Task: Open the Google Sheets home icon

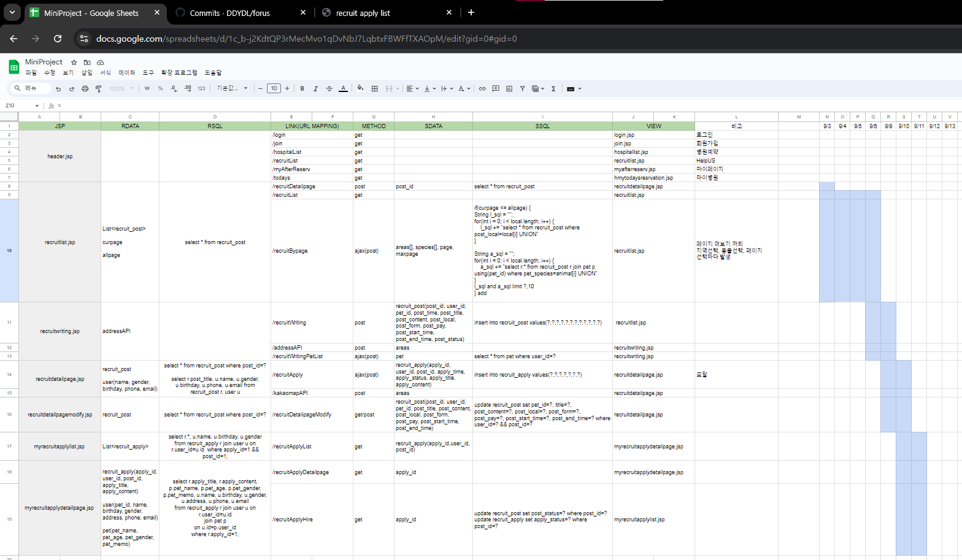Action: click(13, 67)
